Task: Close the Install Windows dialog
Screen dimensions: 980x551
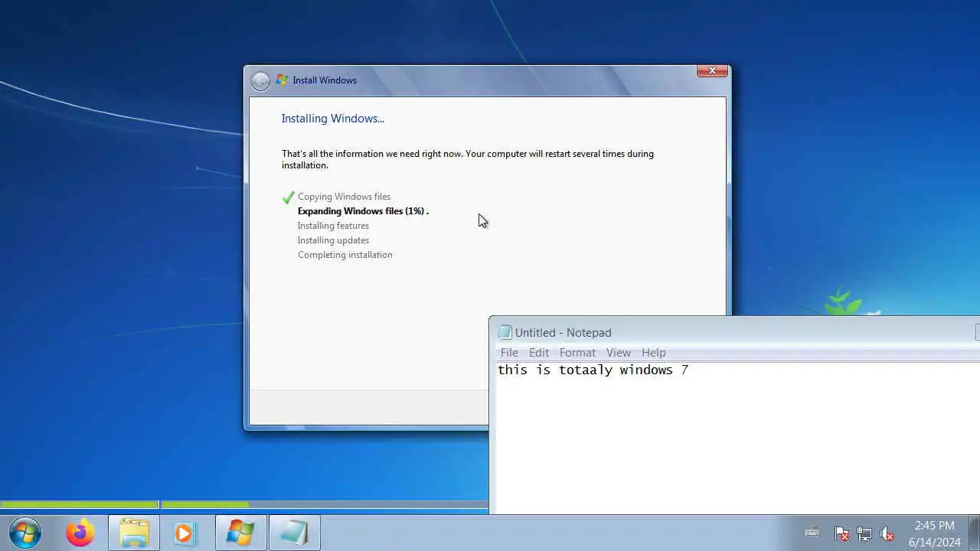Action: (x=712, y=70)
